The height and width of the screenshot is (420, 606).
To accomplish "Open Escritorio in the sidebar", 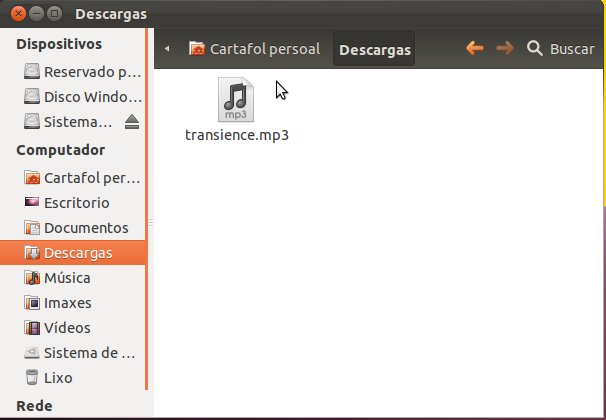I will coord(73,203).
